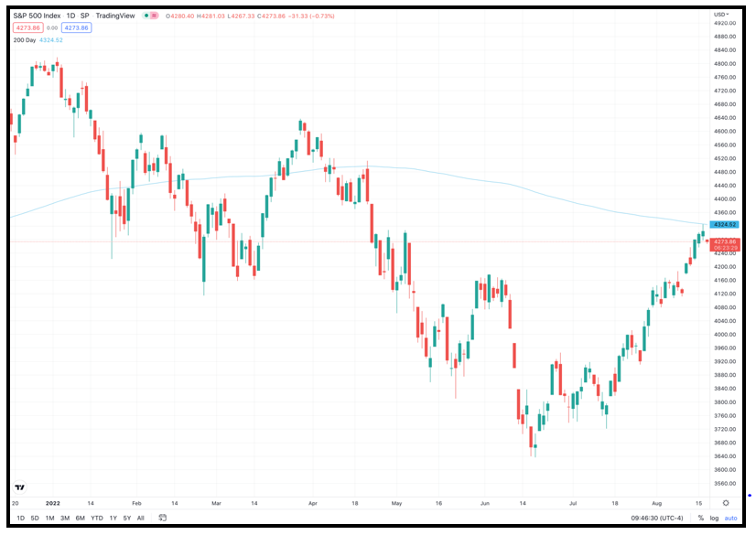Click the TradingView logo on the chart
756x535 pixels.
pyautogui.click(x=19, y=487)
